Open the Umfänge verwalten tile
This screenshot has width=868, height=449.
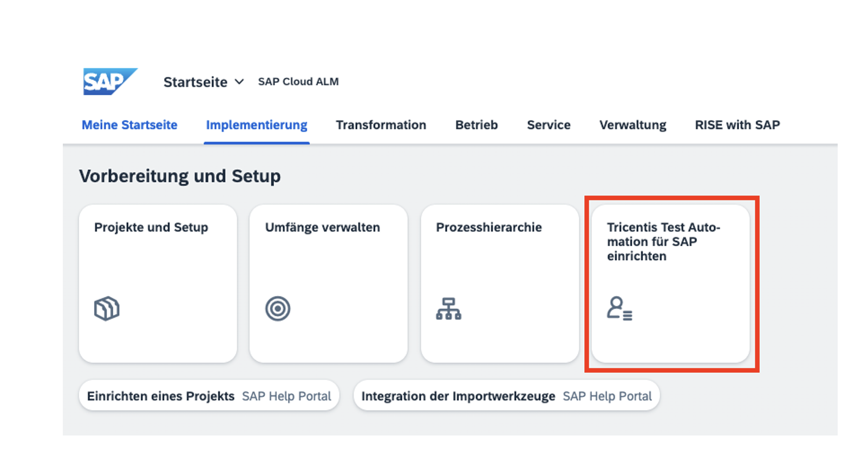[329, 283]
